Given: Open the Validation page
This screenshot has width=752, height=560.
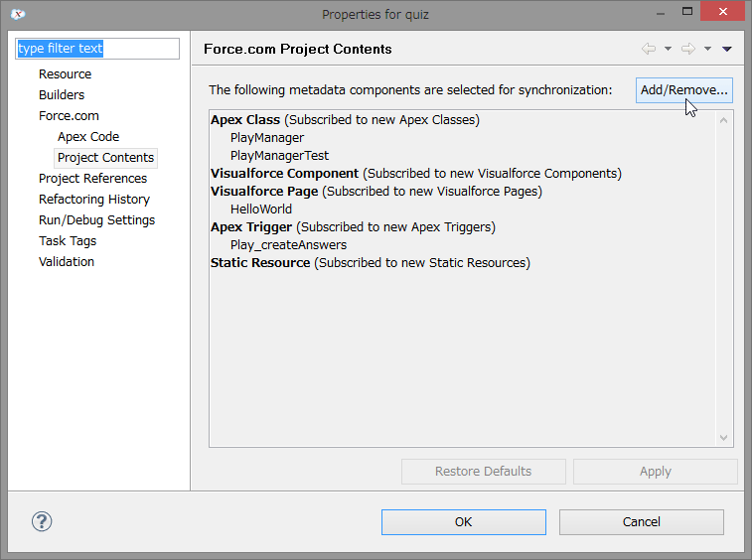Looking at the screenshot, I should tap(67, 262).
